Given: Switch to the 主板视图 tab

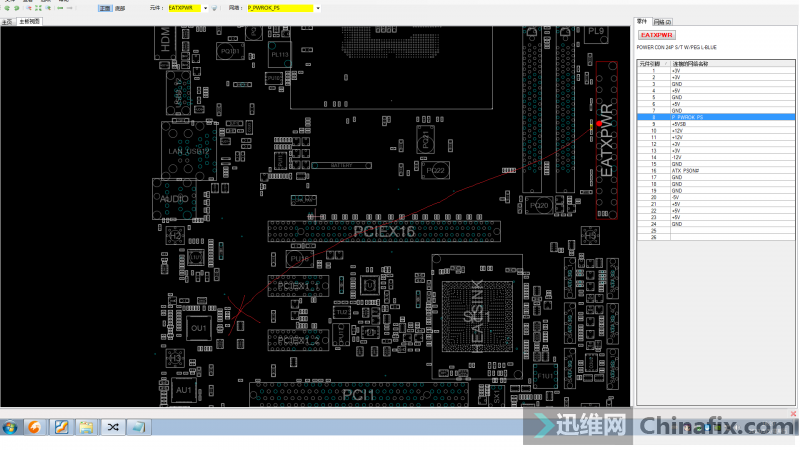Looking at the screenshot, I should [29, 21].
